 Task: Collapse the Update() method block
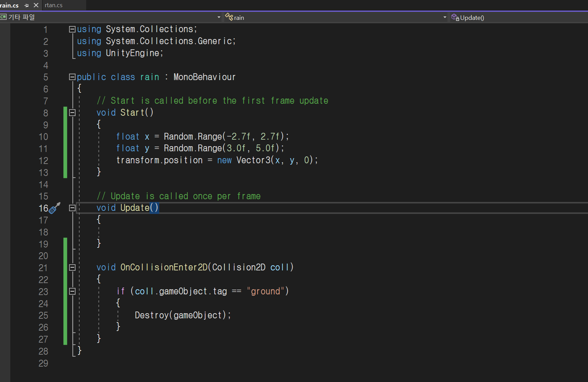72,208
